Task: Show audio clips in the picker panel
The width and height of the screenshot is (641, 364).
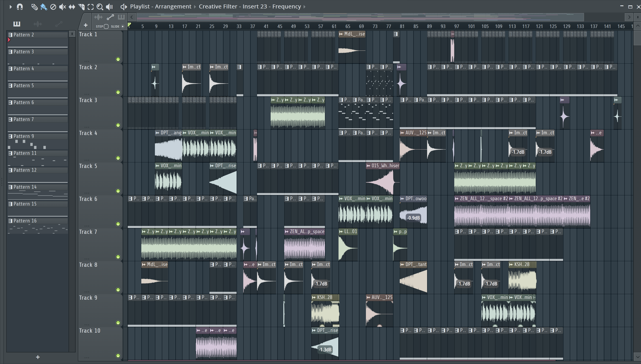Action: coord(37,24)
